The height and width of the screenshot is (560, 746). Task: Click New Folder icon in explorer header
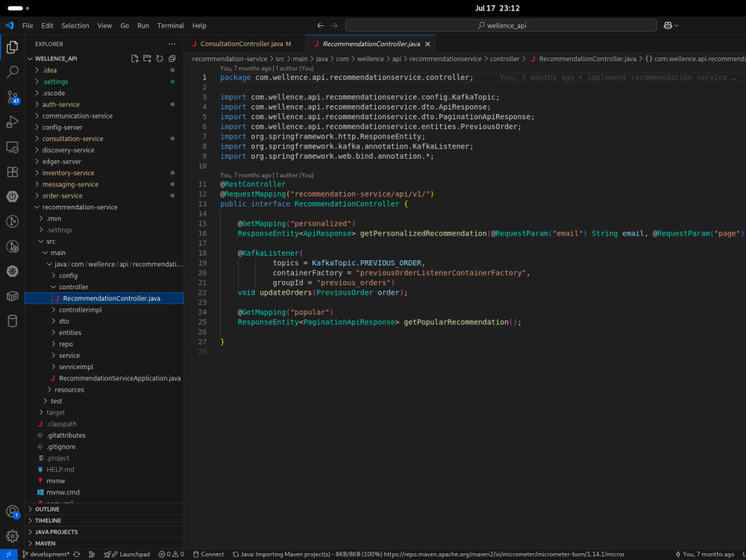click(x=147, y=58)
